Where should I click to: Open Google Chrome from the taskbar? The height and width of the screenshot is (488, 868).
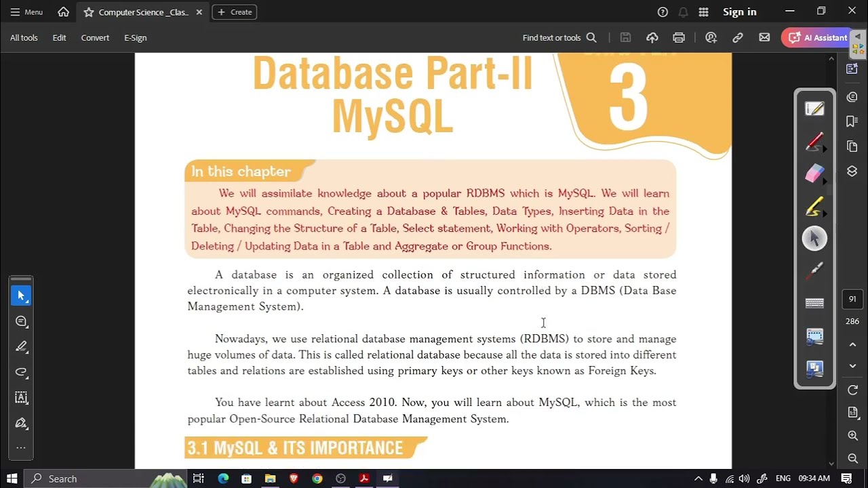(x=317, y=479)
